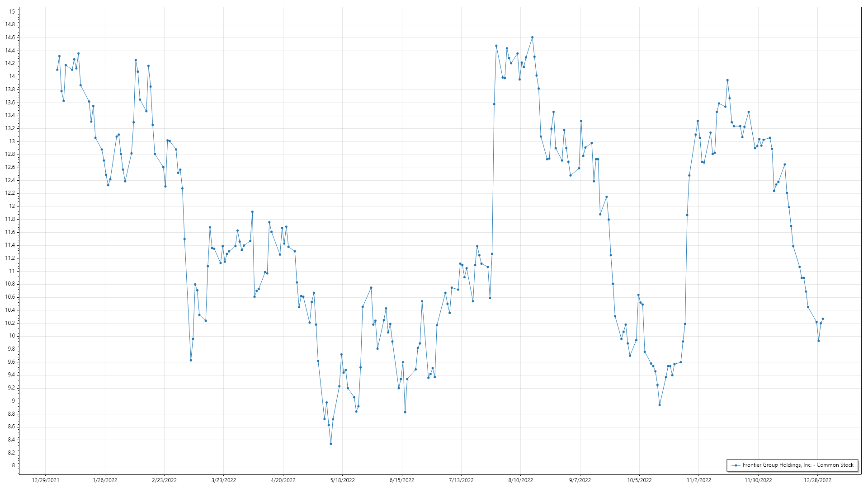Click the lowest data point near 8.3
Image resolution: width=868 pixels, height=488 pixels.
(x=331, y=444)
